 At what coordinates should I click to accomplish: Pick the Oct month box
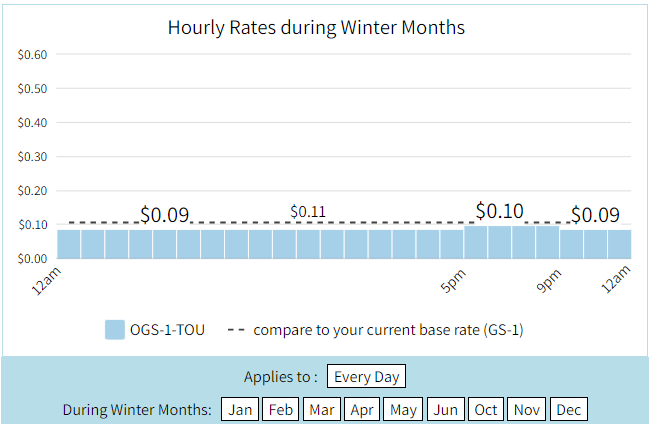click(x=486, y=409)
